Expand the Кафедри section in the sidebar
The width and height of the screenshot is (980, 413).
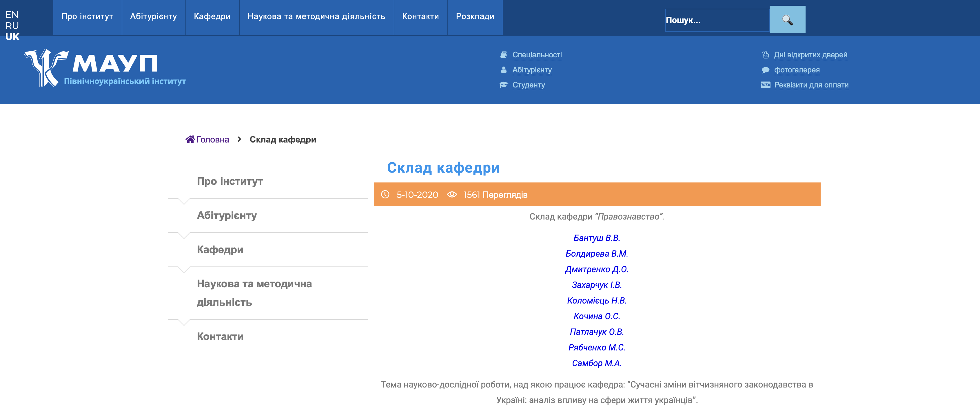click(x=220, y=249)
